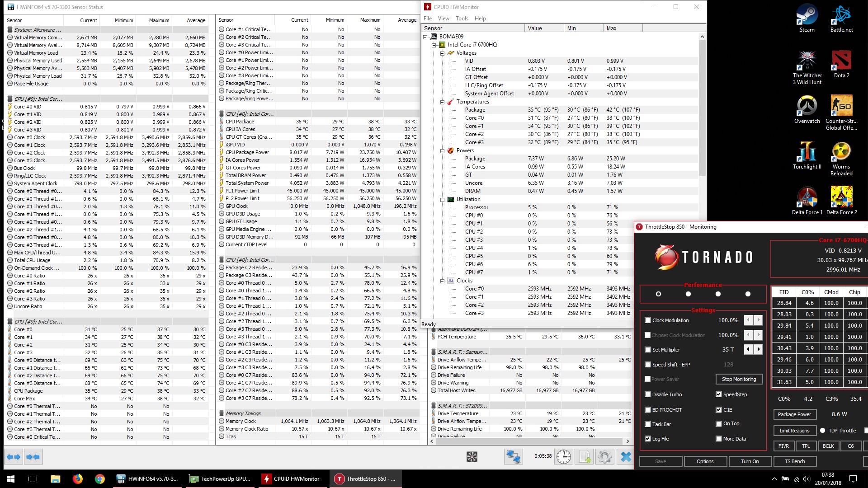Open the Help menu in HWMonitor

coord(480,18)
